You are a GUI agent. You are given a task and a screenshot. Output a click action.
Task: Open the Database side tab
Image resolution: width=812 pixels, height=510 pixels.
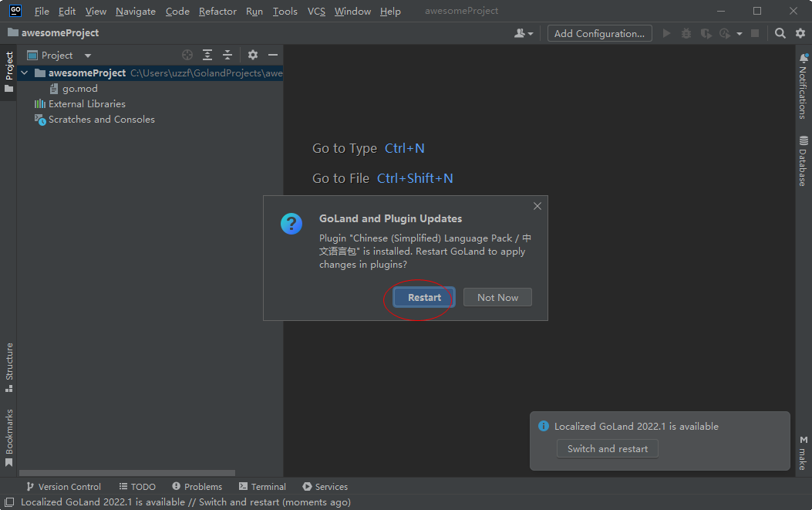click(804, 161)
